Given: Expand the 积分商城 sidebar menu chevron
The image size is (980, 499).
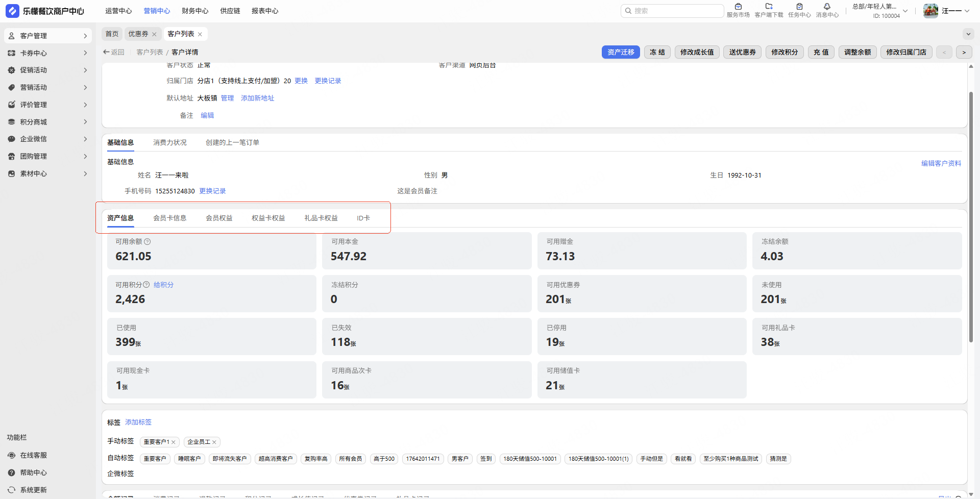Looking at the screenshot, I should point(85,122).
